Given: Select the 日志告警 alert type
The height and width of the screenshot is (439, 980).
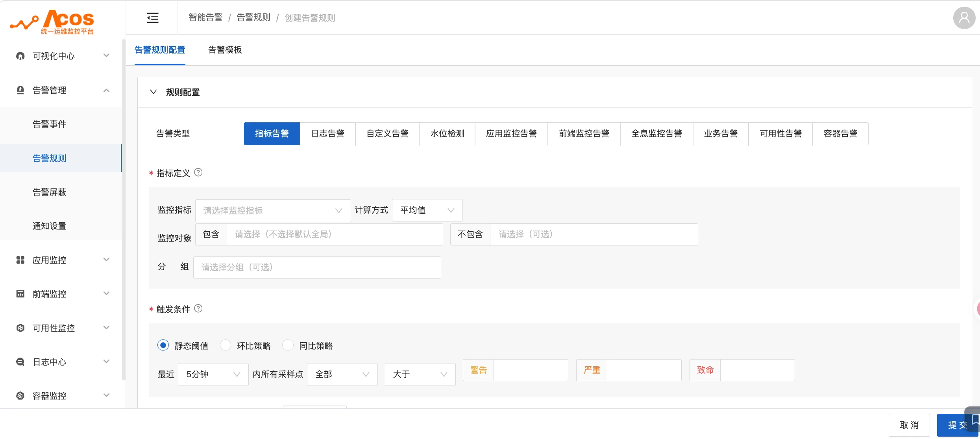Looking at the screenshot, I should tap(327, 134).
